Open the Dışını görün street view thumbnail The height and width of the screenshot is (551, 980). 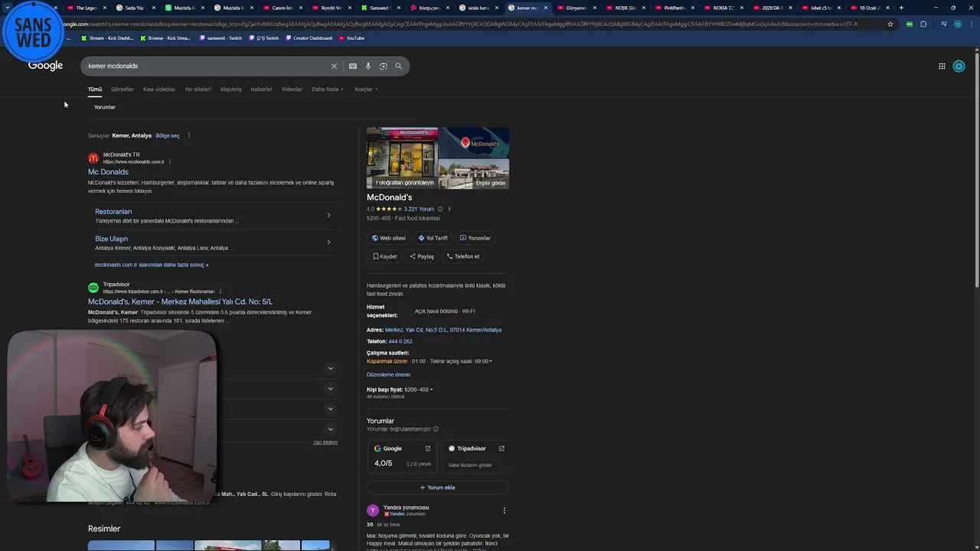coord(474,174)
